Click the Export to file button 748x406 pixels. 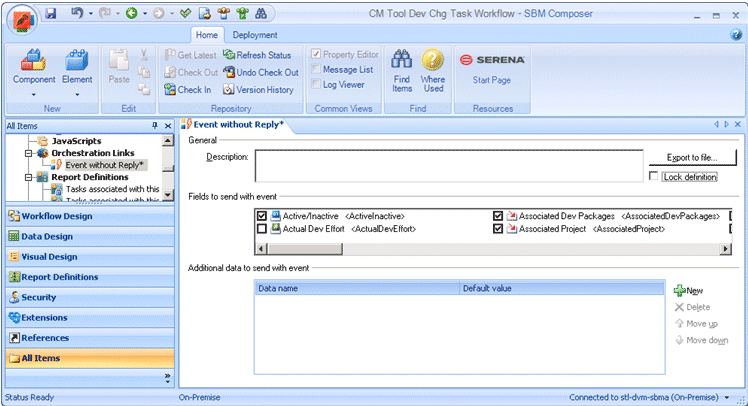691,158
